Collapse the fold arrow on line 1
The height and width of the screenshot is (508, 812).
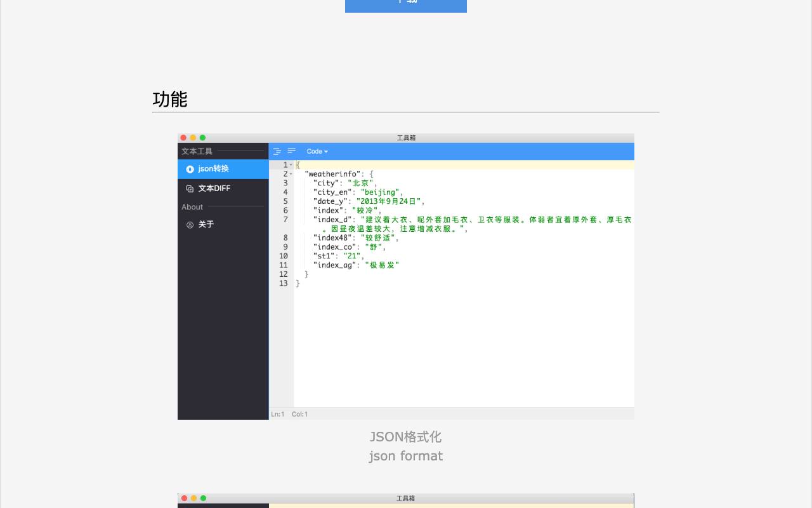coord(291,165)
